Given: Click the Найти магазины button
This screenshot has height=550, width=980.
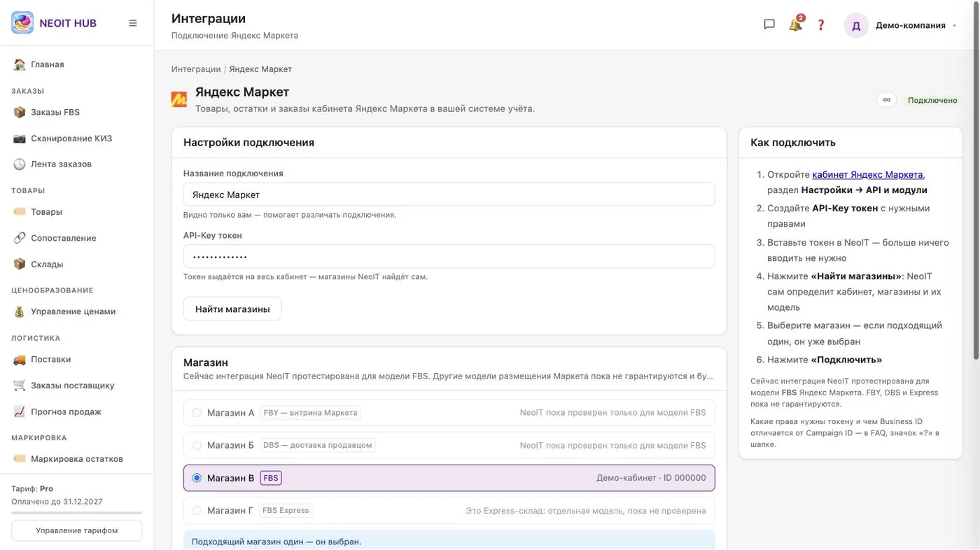Looking at the screenshot, I should click(x=232, y=309).
